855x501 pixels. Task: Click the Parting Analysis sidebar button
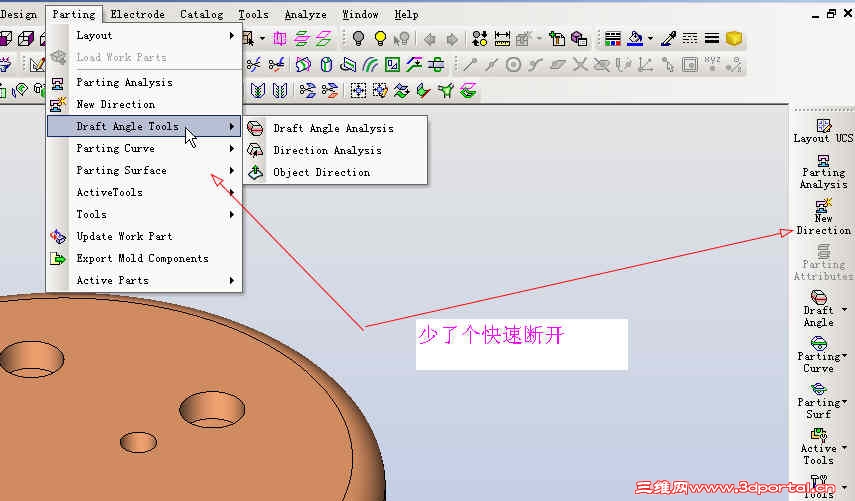click(823, 172)
